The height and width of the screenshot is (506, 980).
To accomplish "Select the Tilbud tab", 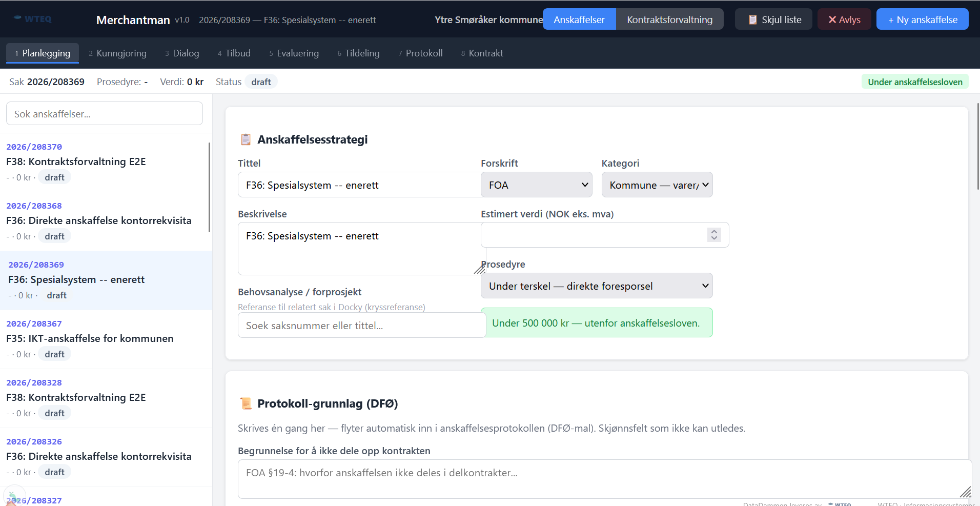I will pos(234,53).
